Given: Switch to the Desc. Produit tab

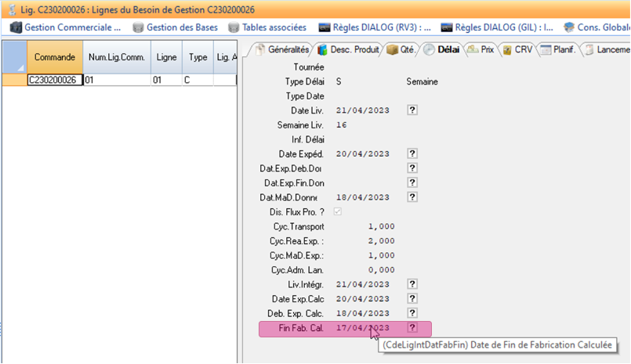Looking at the screenshot, I should coord(349,49).
